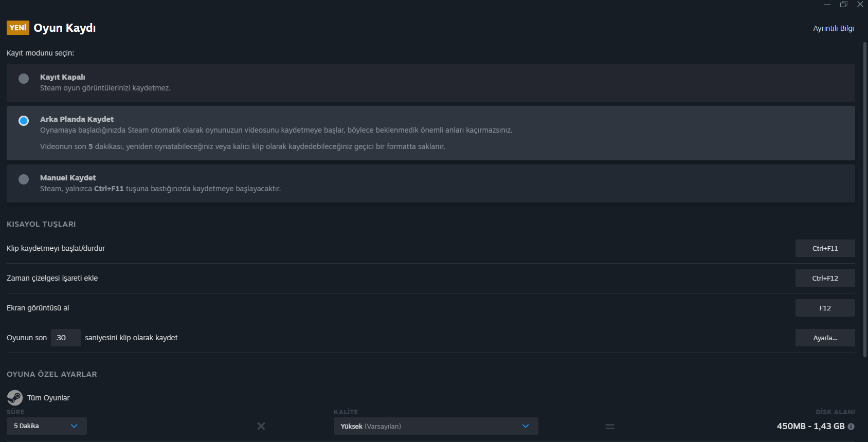Click the saniyesini klip olarak kaydet text
This screenshot has height=442, width=868.
(x=131, y=338)
